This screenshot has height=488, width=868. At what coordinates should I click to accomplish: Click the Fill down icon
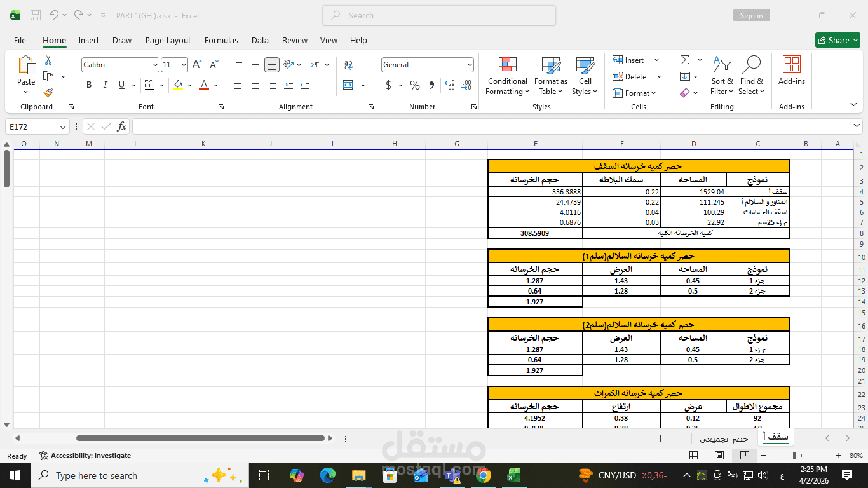685,77
